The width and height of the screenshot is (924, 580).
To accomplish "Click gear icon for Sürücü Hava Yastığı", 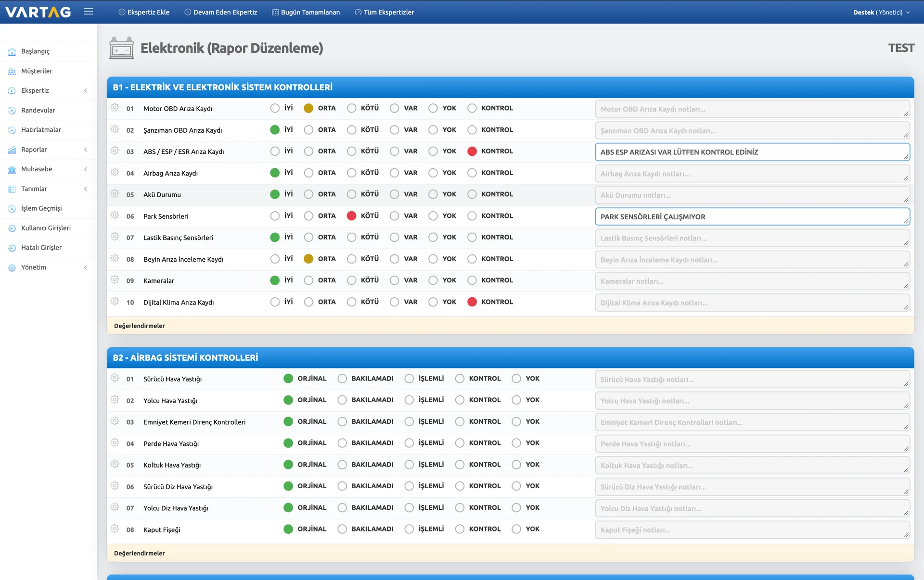I will 115,378.
